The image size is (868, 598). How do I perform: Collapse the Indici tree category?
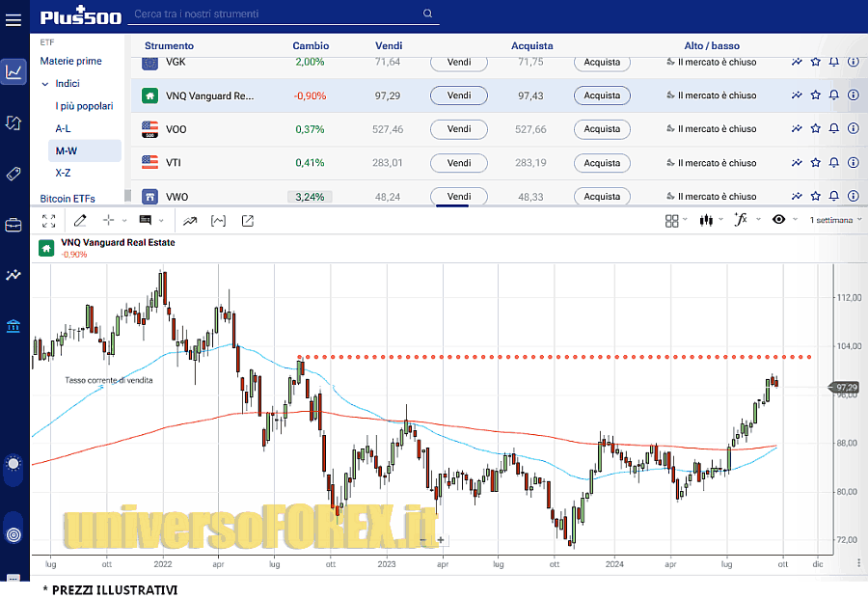pos(44,84)
